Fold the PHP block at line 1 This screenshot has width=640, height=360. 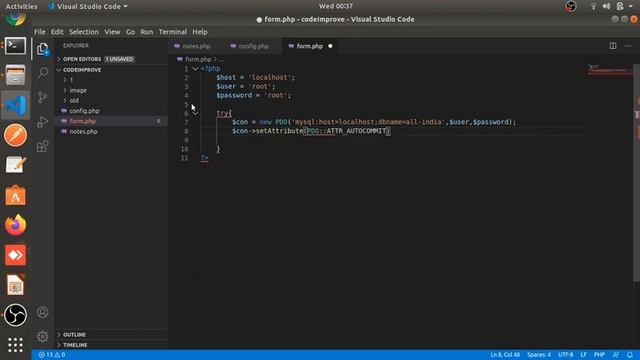click(x=195, y=69)
